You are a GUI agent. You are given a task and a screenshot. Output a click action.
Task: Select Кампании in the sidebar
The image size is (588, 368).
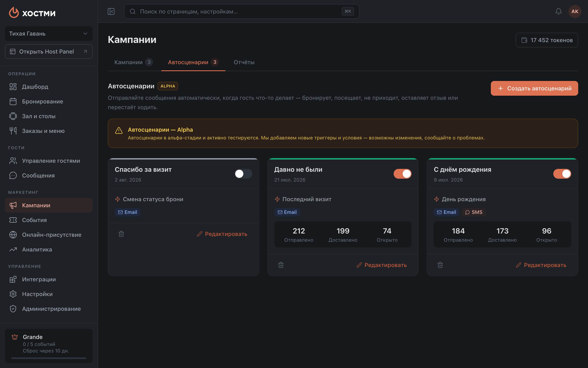coord(49,205)
